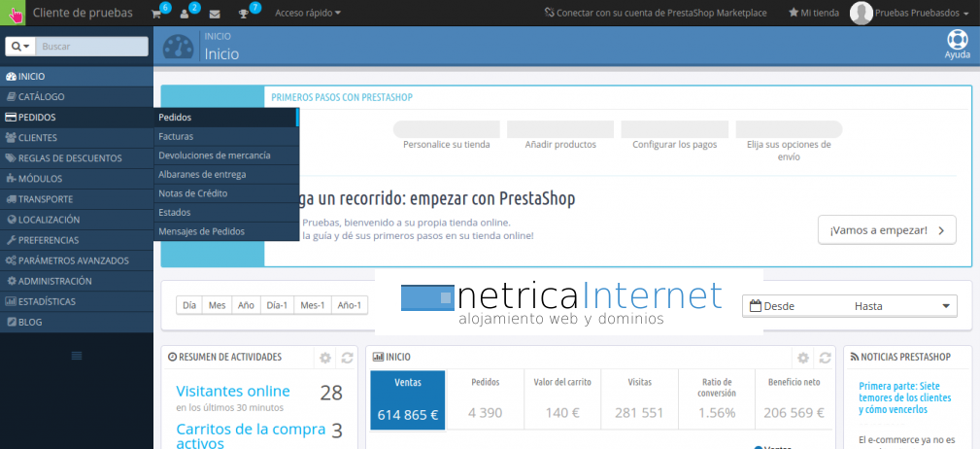Select the Ventas chart tab
Viewport: 980px width, 449px height.
coord(408,400)
